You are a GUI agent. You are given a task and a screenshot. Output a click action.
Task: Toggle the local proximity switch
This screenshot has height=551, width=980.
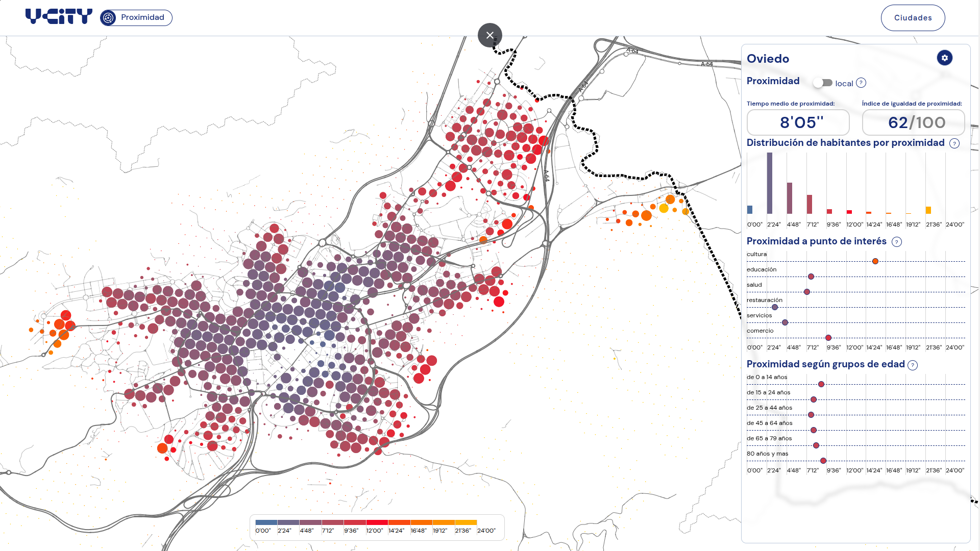[x=823, y=83]
